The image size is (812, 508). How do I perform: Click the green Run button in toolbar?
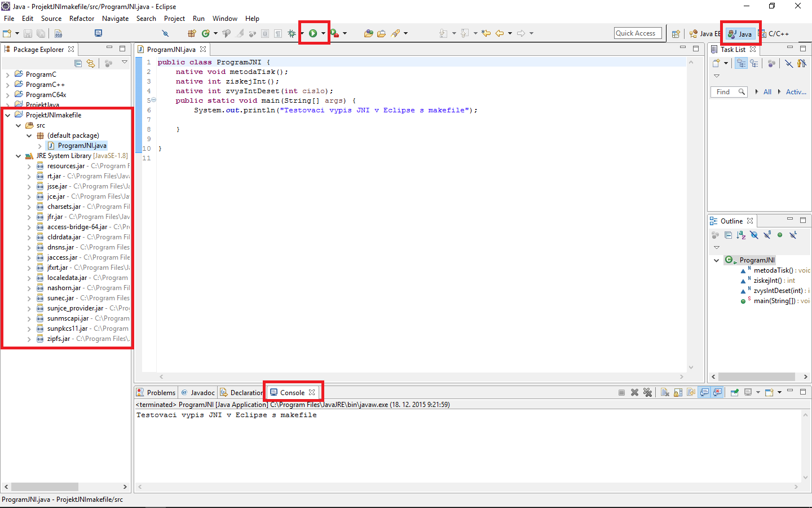point(313,34)
